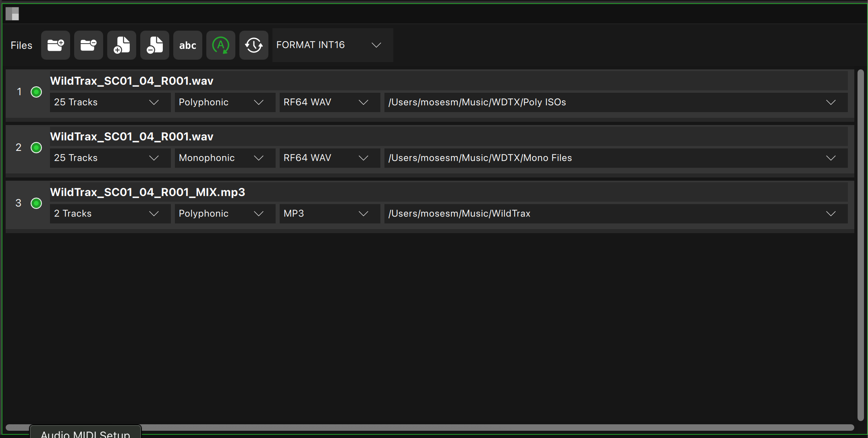
Task: Toggle the green status indicator on file 2
Action: (x=36, y=148)
